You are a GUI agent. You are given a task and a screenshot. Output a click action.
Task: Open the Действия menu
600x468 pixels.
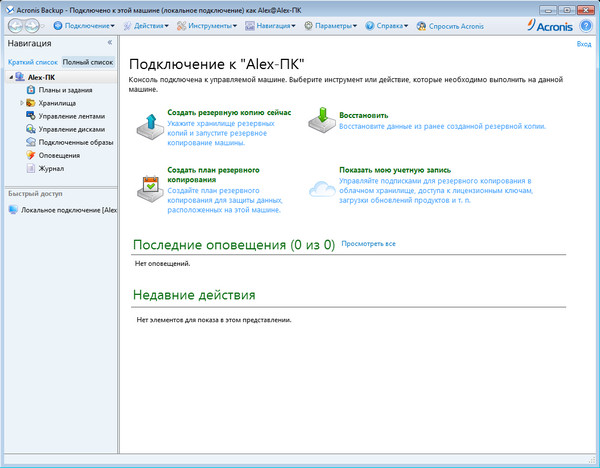coord(149,24)
